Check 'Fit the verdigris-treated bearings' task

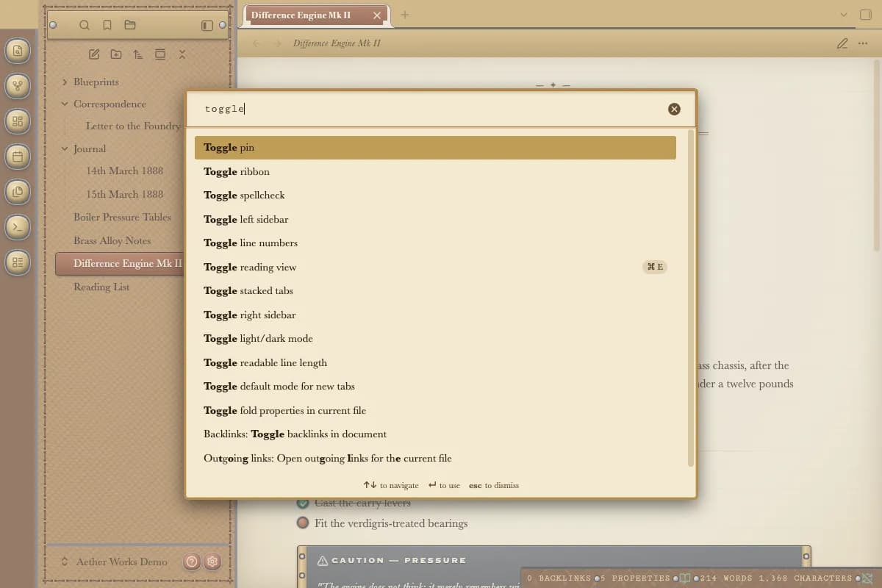tap(303, 523)
